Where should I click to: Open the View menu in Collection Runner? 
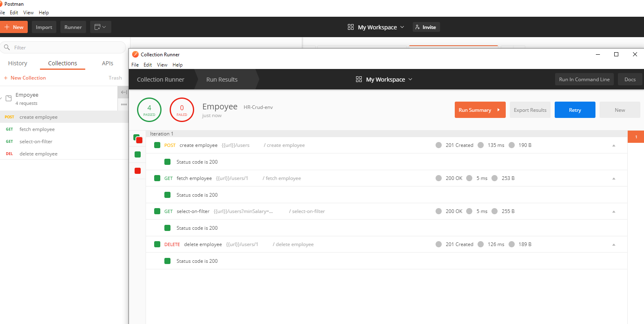[162, 65]
